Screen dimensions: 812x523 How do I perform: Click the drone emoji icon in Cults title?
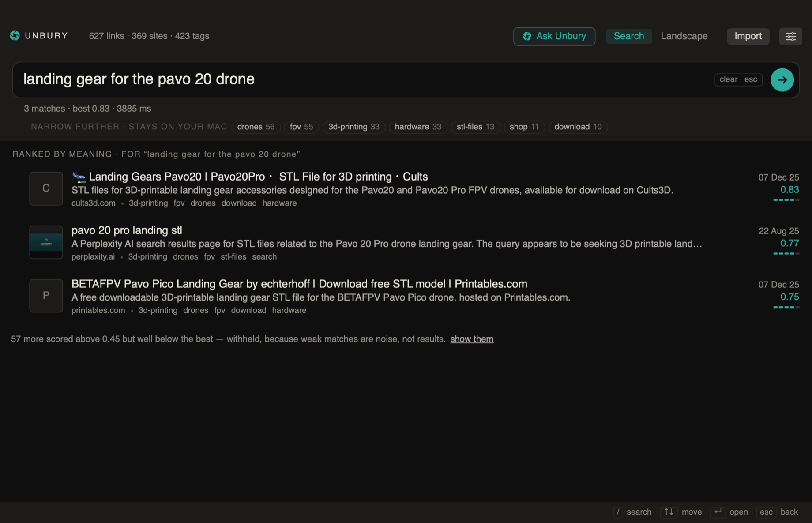79,177
